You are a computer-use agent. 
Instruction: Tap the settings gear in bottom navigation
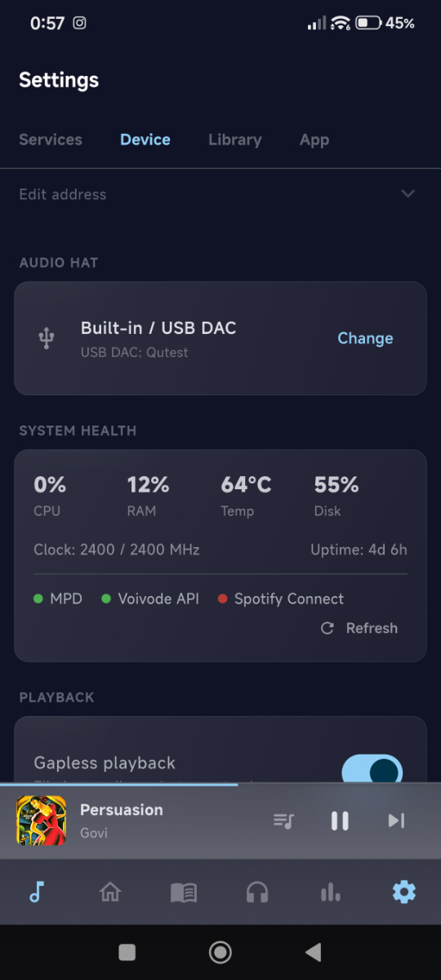(x=404, y=892)
